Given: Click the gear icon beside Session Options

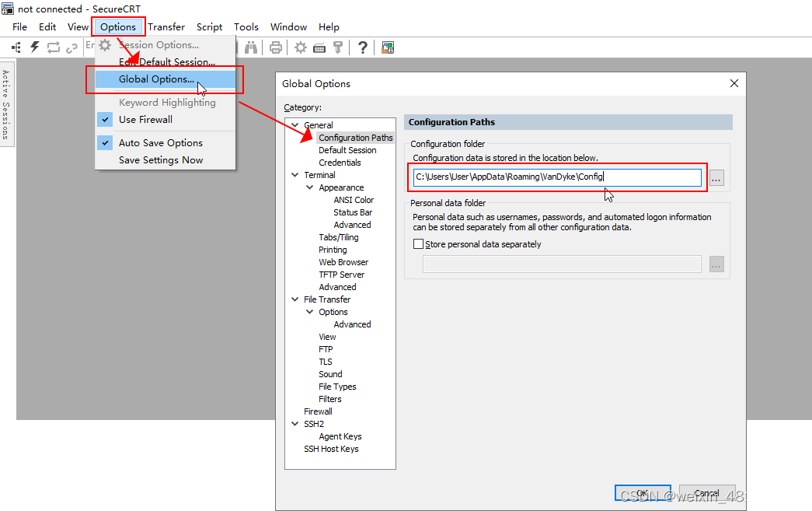Looking at the screenshot, I should [105, 45].
